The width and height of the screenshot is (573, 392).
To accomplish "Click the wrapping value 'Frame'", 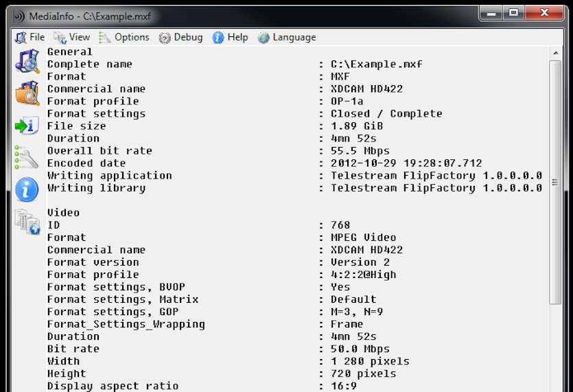I will [x=347, y=324].
